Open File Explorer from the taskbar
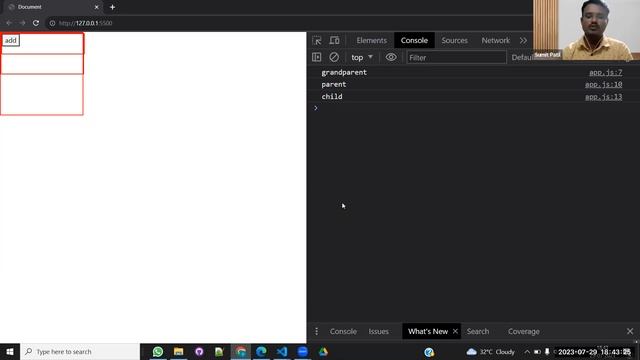Screen dimensions: 640x360 point(178,351)
